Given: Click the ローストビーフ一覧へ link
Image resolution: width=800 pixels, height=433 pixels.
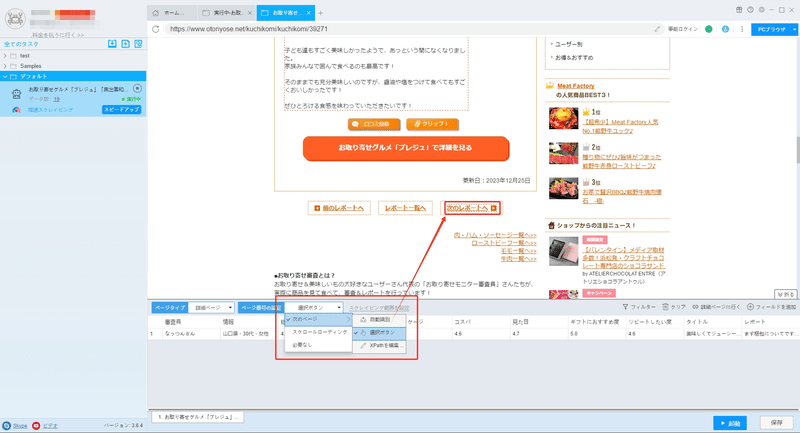Looking at the screenshot, I should [x=504, y=243].
